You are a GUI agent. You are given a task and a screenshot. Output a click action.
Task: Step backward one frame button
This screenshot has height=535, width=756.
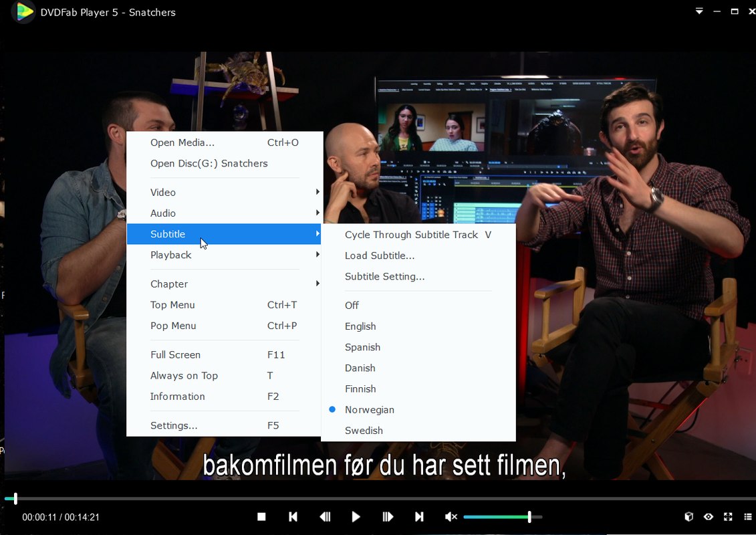point(325,517)
